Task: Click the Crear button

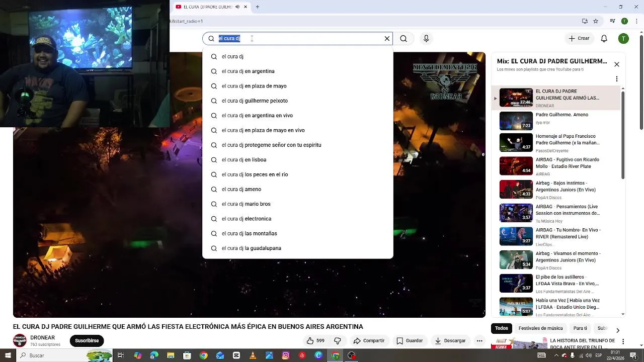Action: click(x=579, y=39)
